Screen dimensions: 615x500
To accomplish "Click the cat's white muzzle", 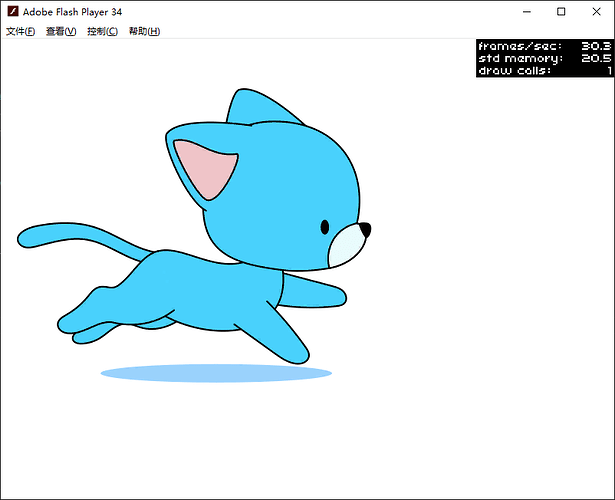I will coord(348,247).
